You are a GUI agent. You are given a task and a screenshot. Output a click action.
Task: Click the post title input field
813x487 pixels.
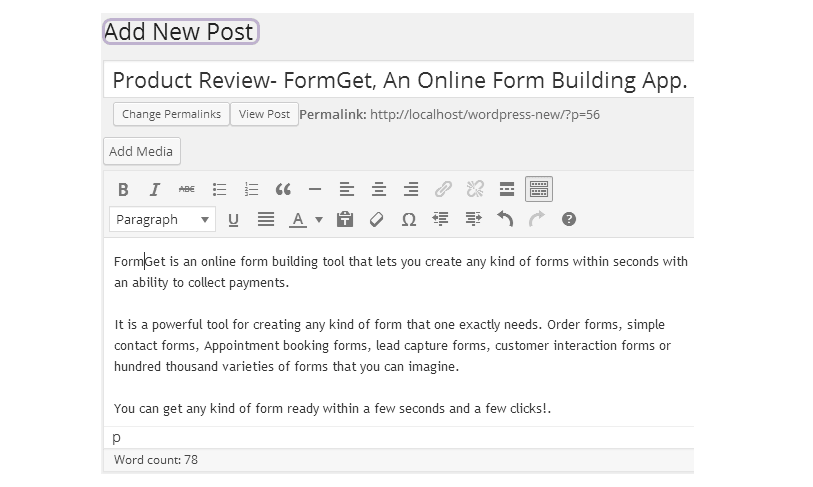399,80
